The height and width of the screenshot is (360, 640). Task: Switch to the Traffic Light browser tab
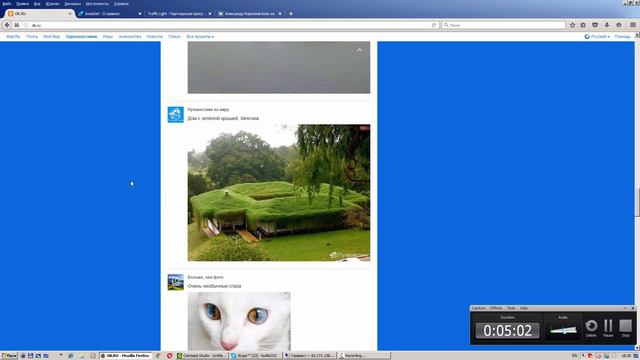point(179,13)
